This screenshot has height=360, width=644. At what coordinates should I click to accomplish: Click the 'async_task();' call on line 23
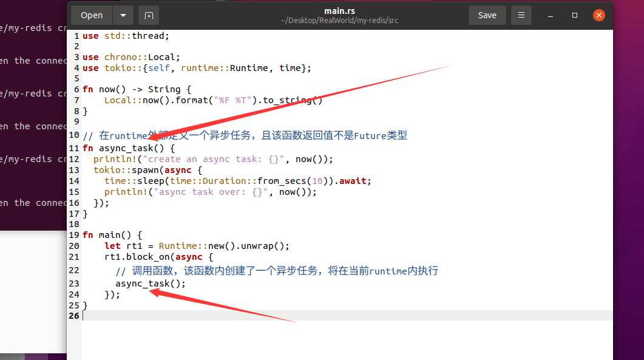[x=151, y=284]
